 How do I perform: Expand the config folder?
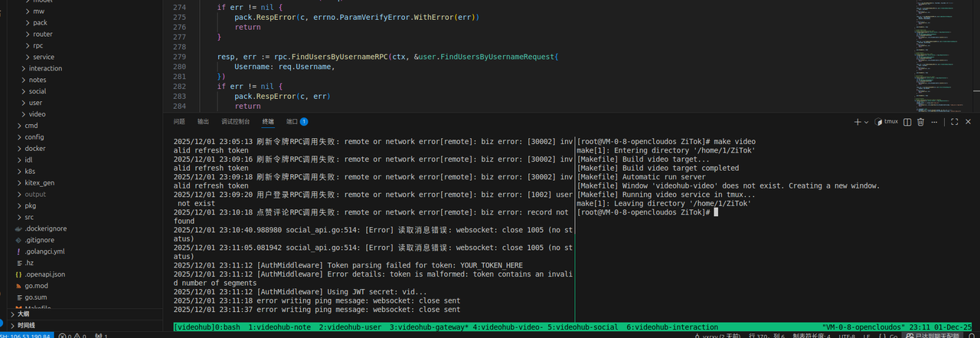[x=34, y=137]
